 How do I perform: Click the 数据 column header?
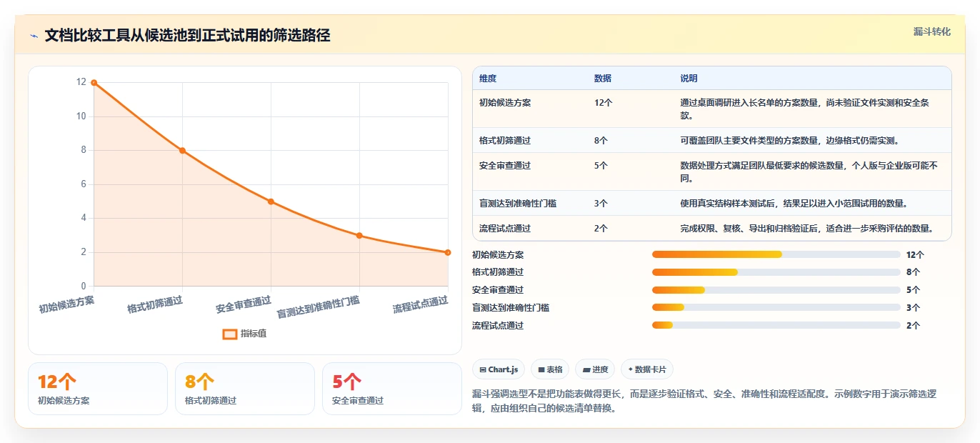coord(603,78)
